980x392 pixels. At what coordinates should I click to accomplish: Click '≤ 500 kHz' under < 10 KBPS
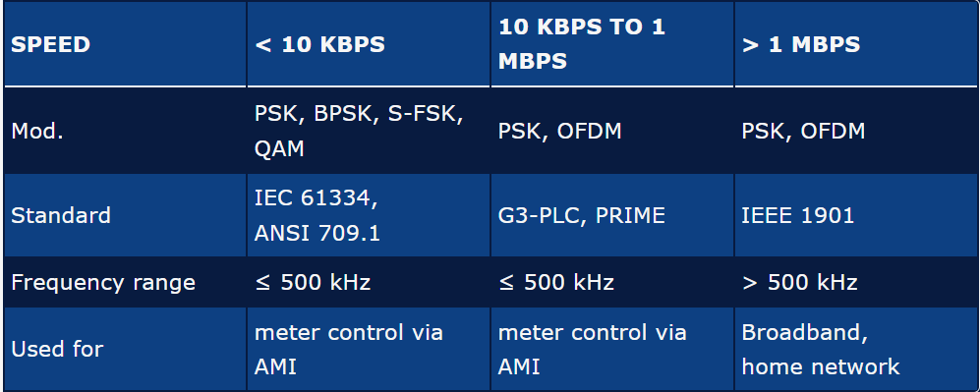[369, 282]
